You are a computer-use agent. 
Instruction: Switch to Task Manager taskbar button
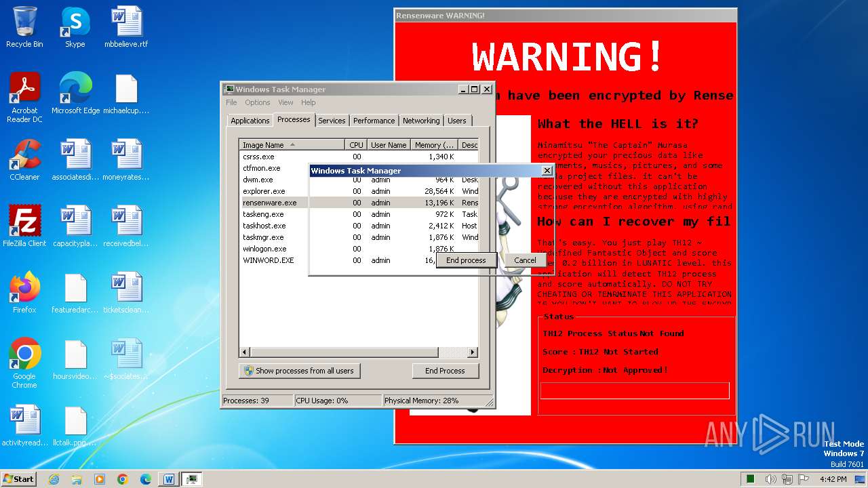[x=192, y=479]
